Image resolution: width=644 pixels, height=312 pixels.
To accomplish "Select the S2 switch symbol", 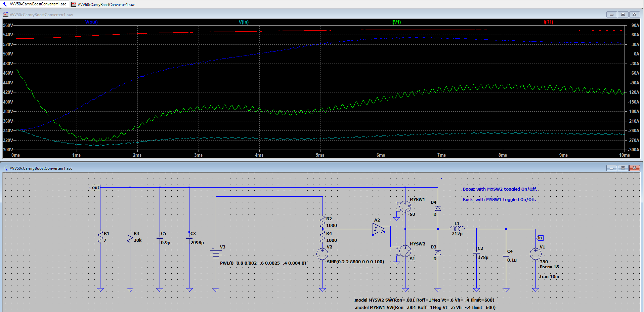I will (x=405, y=207).
